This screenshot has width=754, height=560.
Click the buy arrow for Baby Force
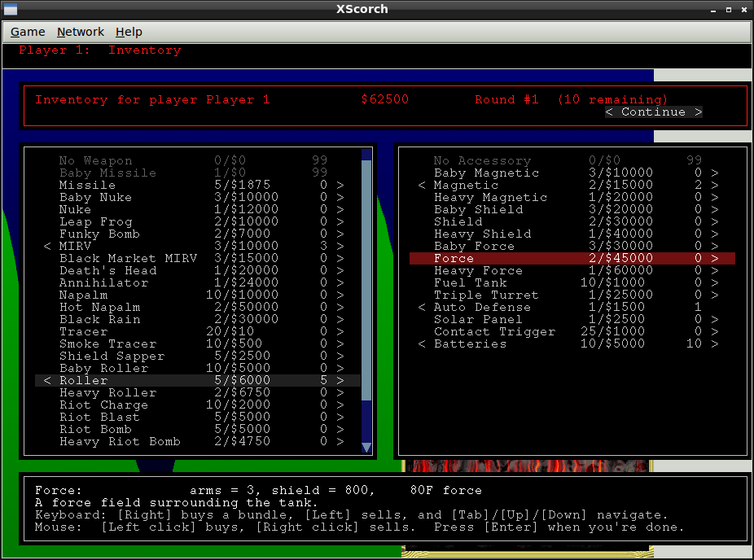[x=715, y=246]
